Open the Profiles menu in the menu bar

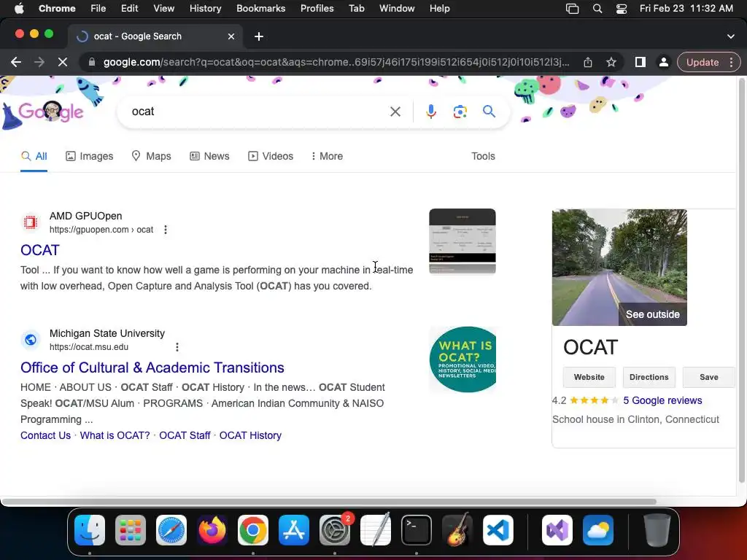pos(317,9)
